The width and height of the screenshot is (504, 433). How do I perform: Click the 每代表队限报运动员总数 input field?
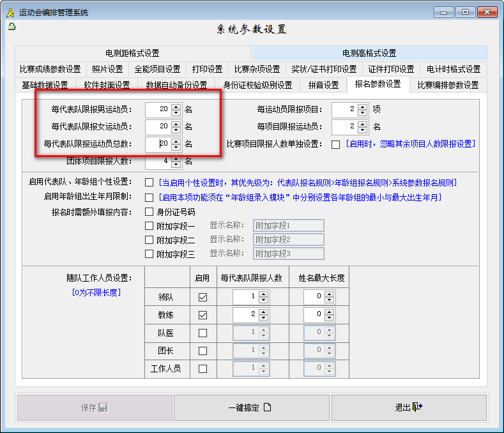tap(157, 144)
